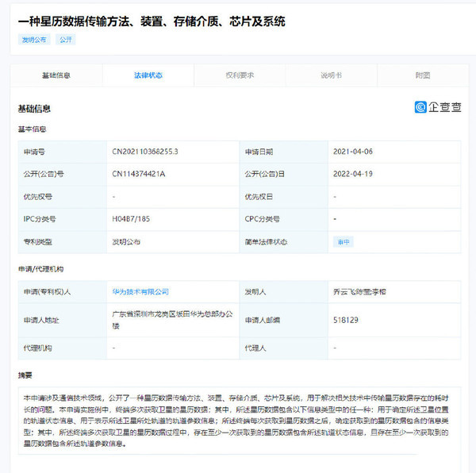476x473 pixels.
Task: Switch to the 法律状态 tab
Action: pyautogui.click(x=148, y=75)
